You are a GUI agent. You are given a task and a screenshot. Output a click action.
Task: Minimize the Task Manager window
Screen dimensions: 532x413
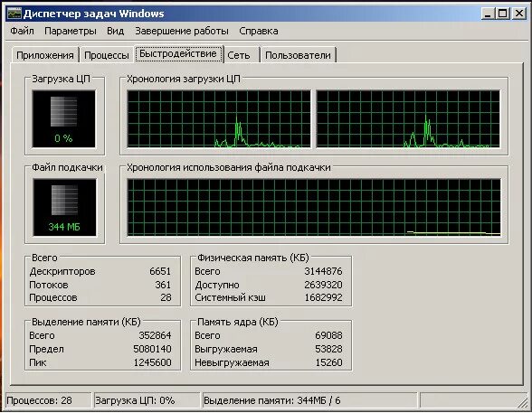click(x=488, y=14)
